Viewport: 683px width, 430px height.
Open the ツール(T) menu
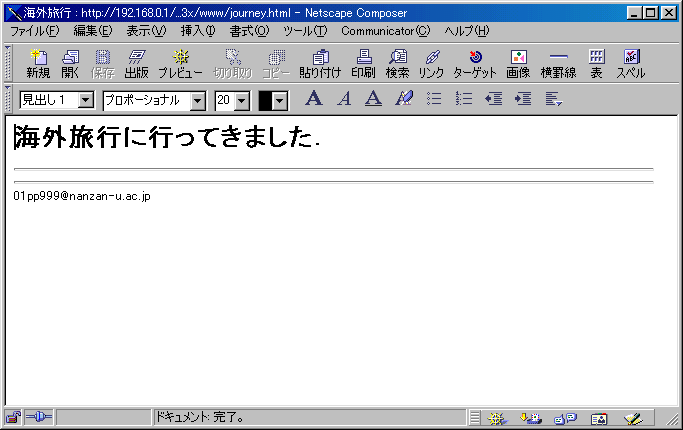pyautogui.click(x=305, y=31)
